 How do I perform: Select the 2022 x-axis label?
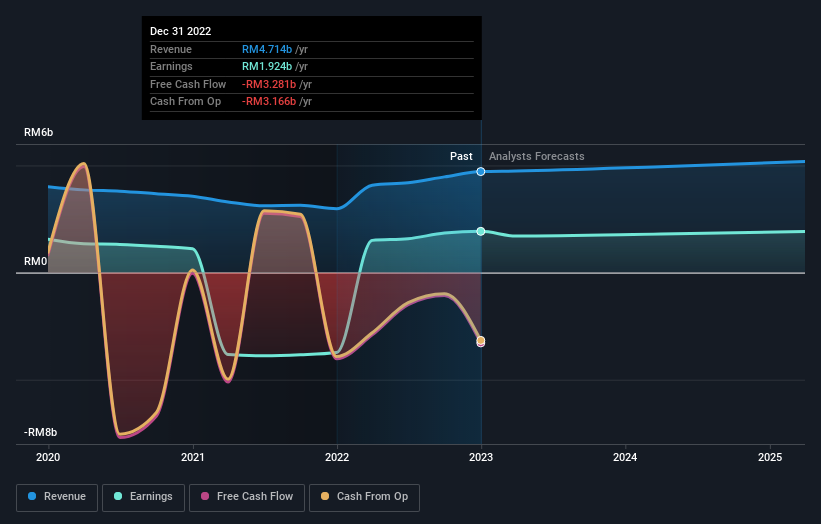click(x=337, y=457)
